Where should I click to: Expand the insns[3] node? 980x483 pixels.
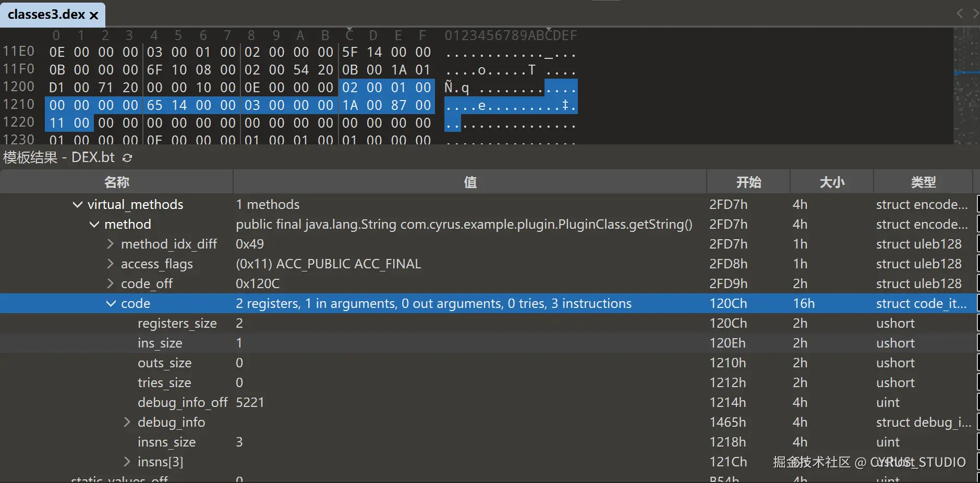click(127, 462)
